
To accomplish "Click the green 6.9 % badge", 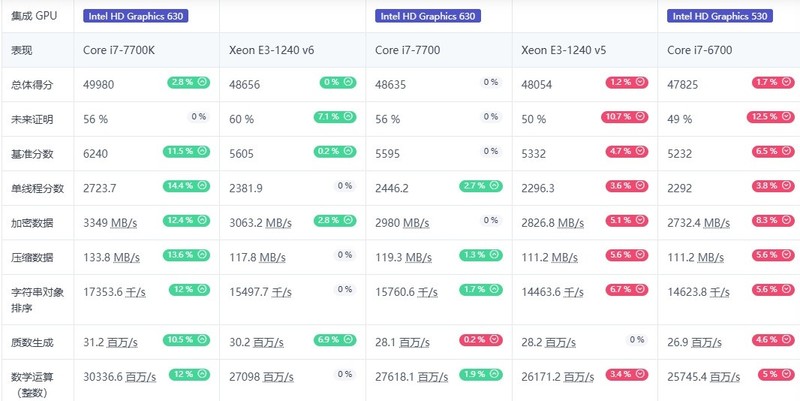I will [x=335, y=340].
